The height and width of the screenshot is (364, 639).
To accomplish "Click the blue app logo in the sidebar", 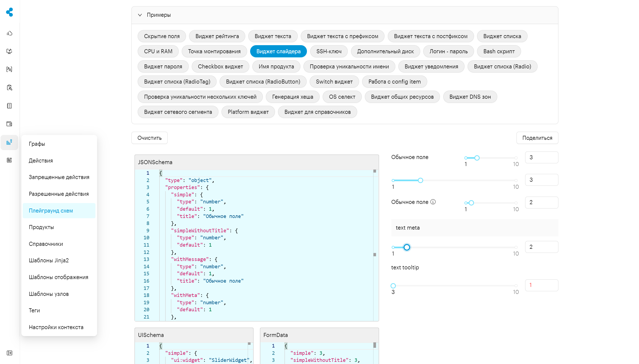I will click(x=9, y=12).
